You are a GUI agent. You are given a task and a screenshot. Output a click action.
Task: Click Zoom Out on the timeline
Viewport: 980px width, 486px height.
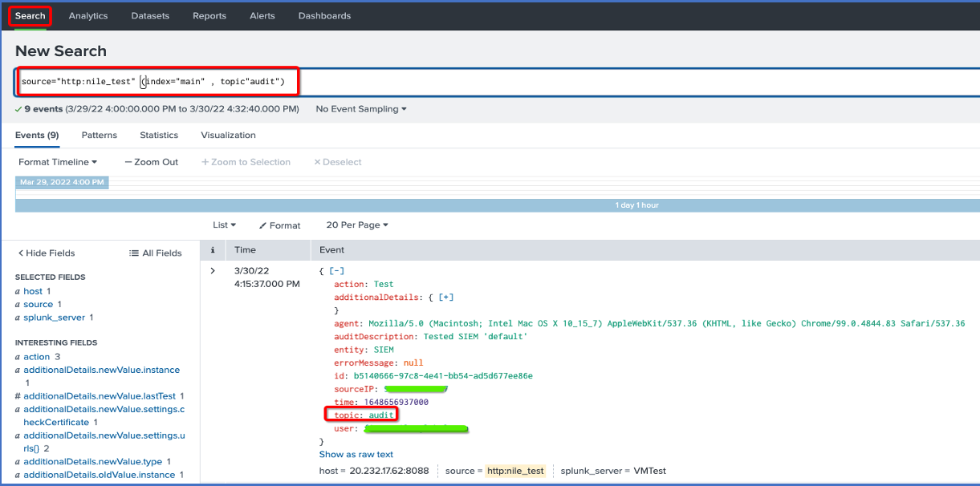pos(151,162)
